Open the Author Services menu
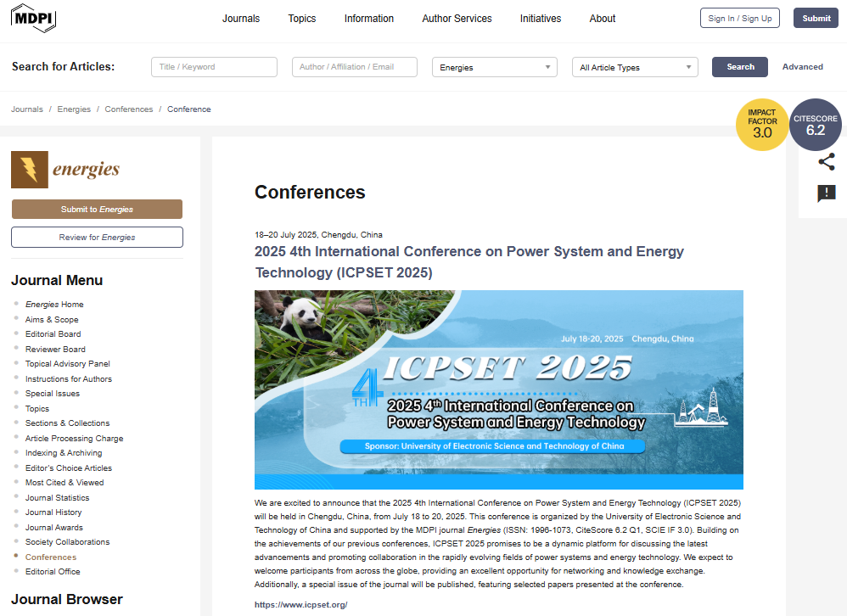The image size is (847, 616). [457, 19]
